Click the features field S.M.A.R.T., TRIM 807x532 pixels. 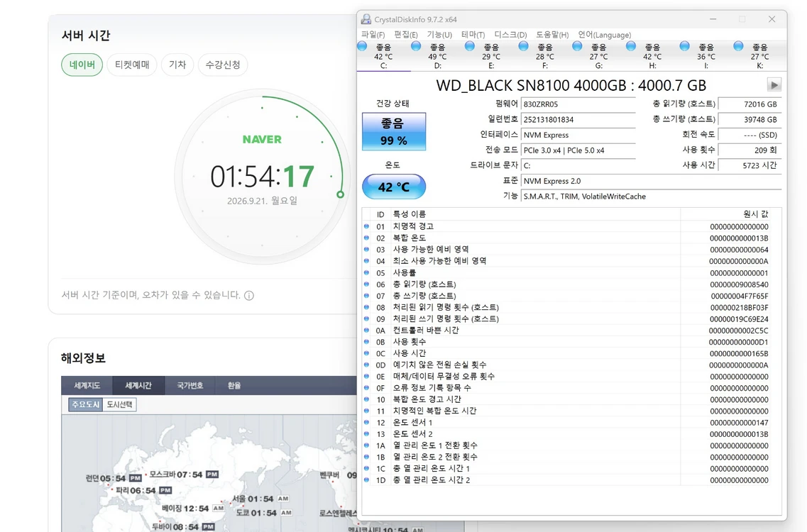[x=651, y=196]
